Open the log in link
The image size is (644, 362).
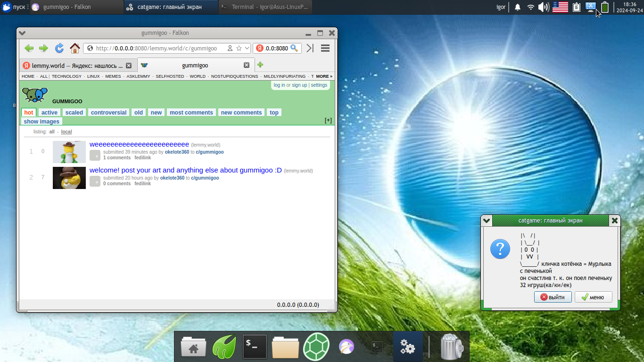pyautogui.click(x=279, y=85)
